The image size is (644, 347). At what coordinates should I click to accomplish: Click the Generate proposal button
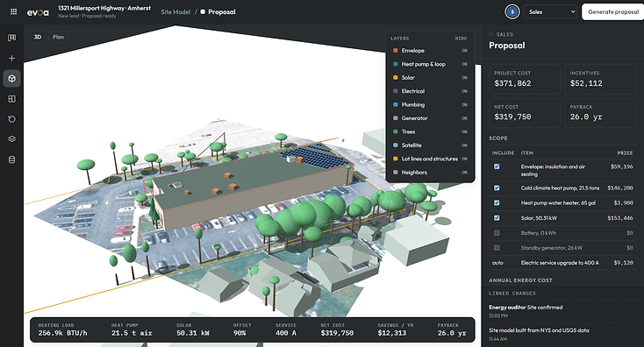click(612, 12)
